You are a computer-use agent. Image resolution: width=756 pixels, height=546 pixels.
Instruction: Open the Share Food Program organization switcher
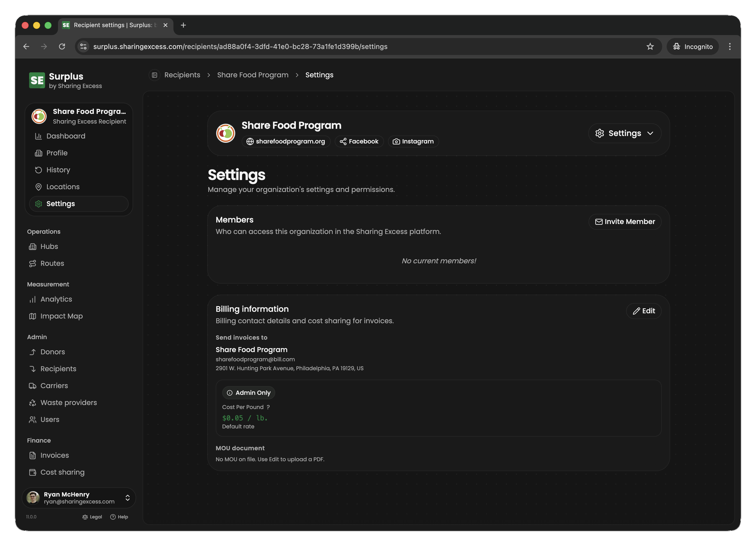point(79,116)
